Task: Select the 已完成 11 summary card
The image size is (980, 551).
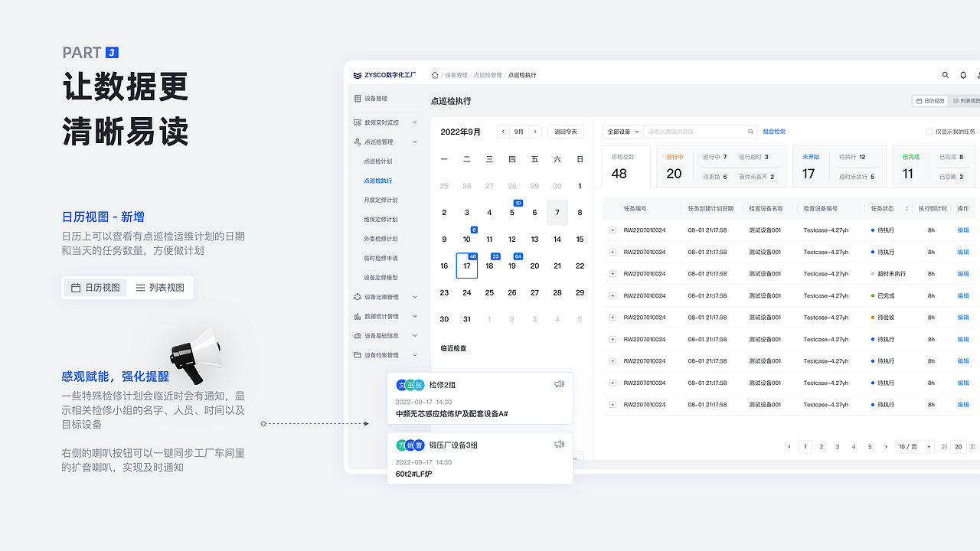Action: 936,166
